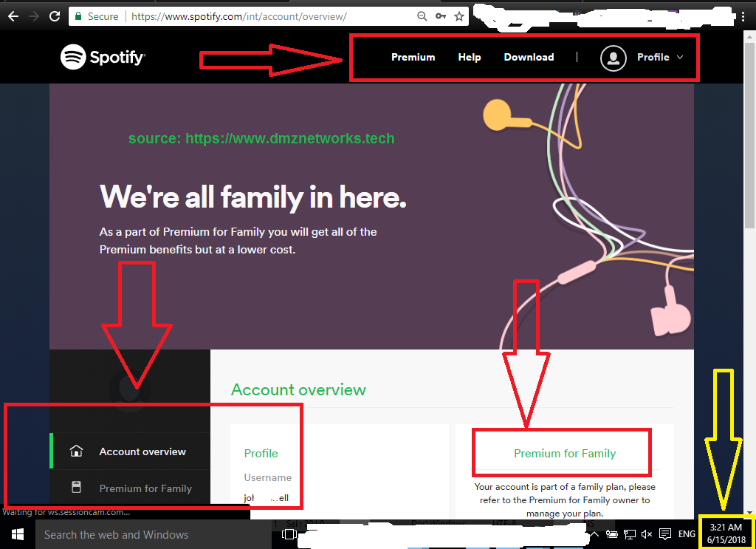This screenshot has width=756, height=549.
Task: Click the ENG language indicator
Action: (687, 534)
